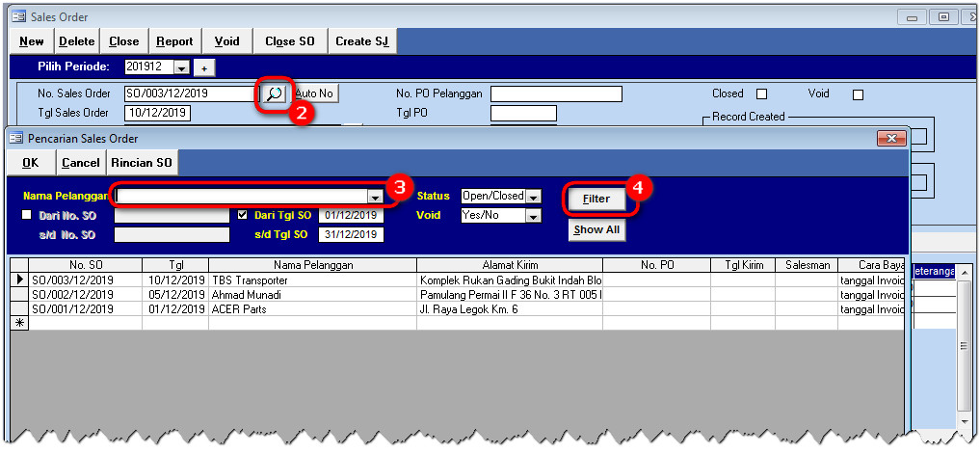Click the Nama Pelanggan combo text field
Screen dimensions: 980x453
(x=242, y=197)
